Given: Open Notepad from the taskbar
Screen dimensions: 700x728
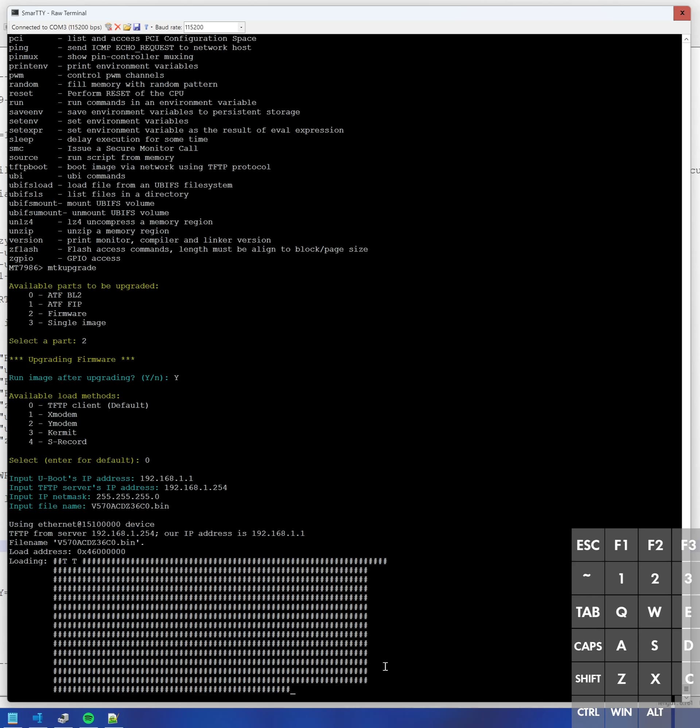Looking at the screenshot, I should [x=13, y=717].
